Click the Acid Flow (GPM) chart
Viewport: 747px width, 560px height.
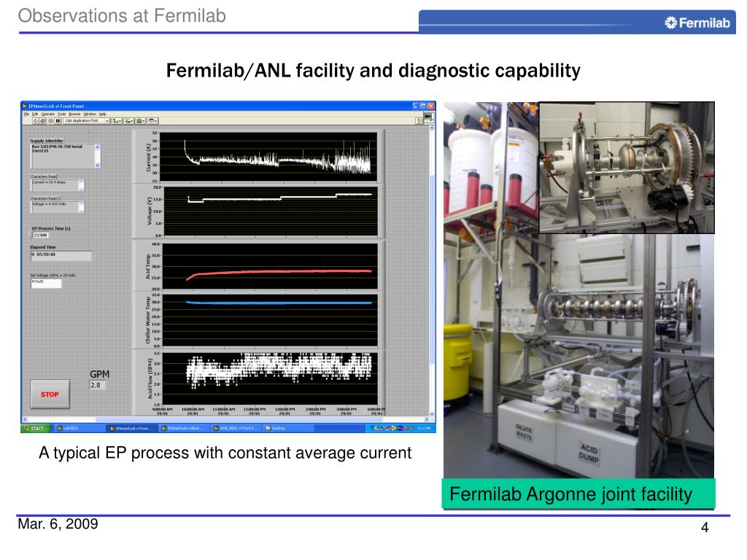pyautogui.click(x=270, y=378)
